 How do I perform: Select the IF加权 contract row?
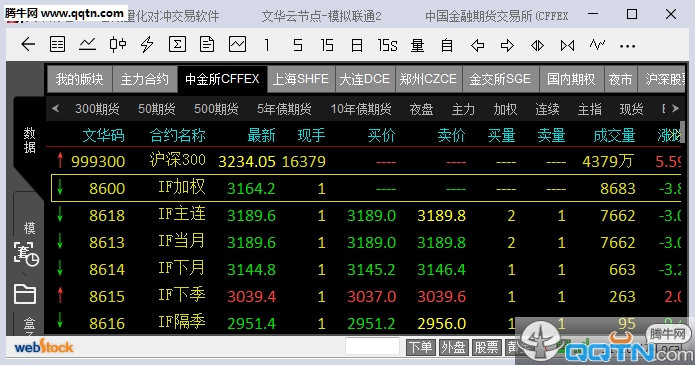[366, 188]
